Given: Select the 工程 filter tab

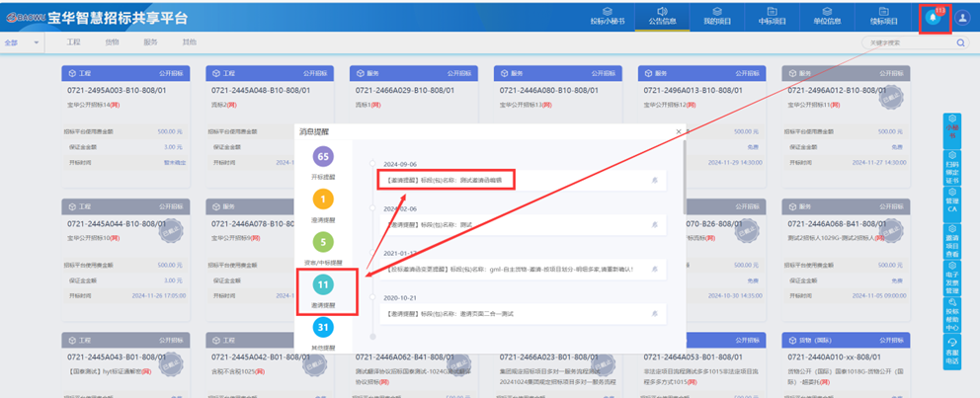Looking at the screenshot, I should pos(73,43).
